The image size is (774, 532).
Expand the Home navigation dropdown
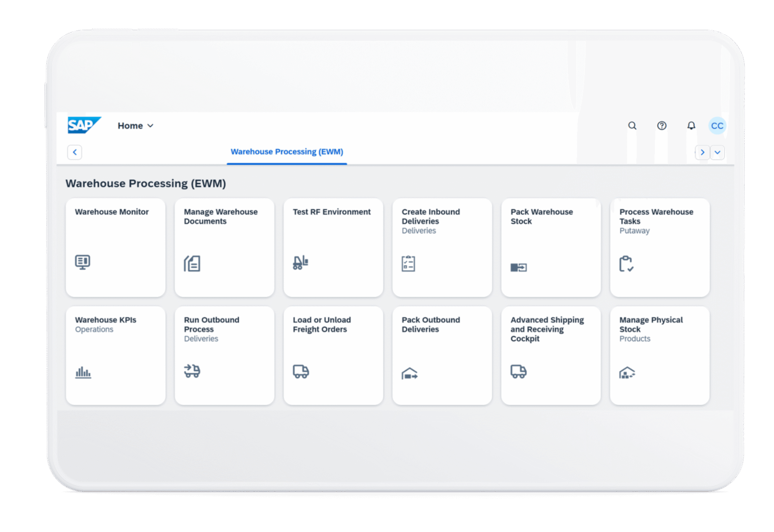point(135,125)
